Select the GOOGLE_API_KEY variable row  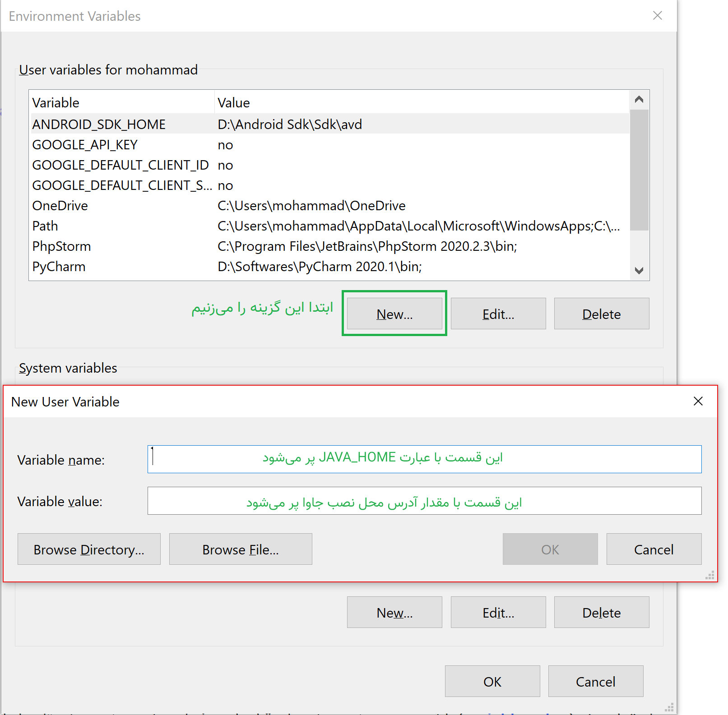tap(329, 144)
